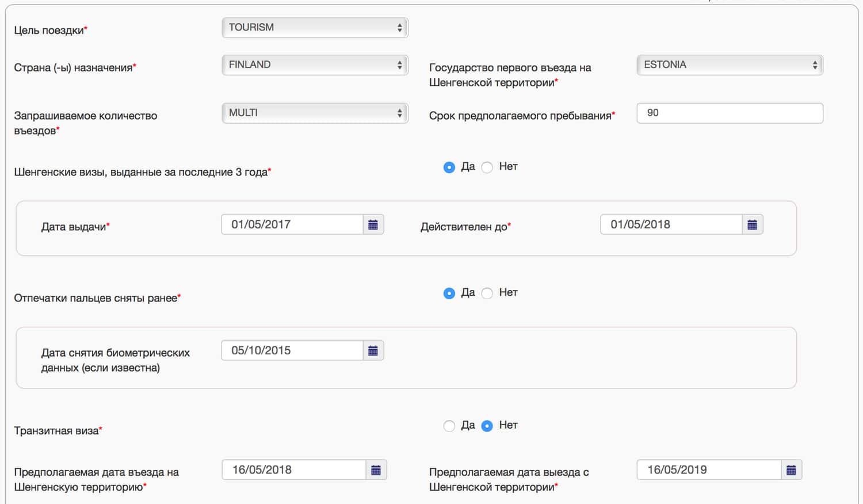Click the Срок предполагаемого пребывания label
Screen dimensions: 863x504
522,116
